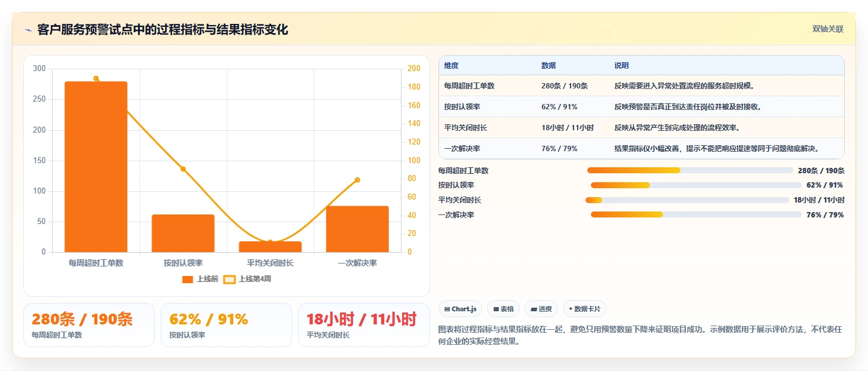
Task: Click the orange bar for 每周超时工单数
Action: click(x=96, y=167)
